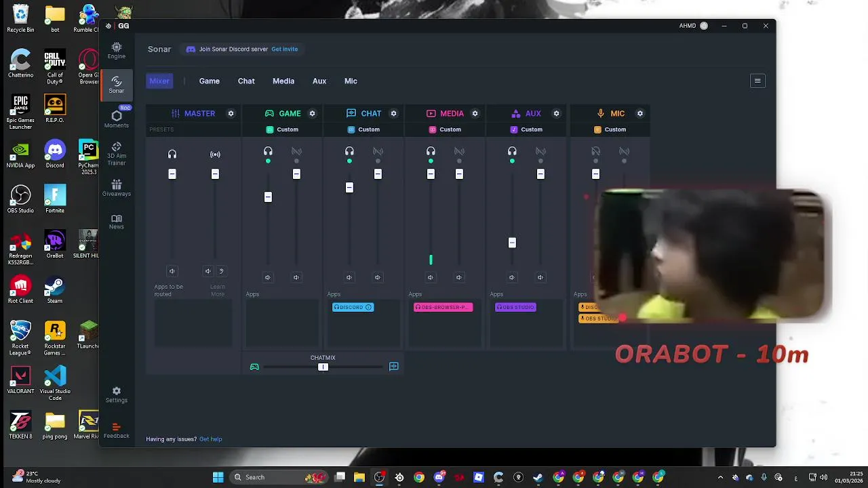The image size is (868, 488).
Task: Click the Chat headphones volume fader
Action: (349, 188)
